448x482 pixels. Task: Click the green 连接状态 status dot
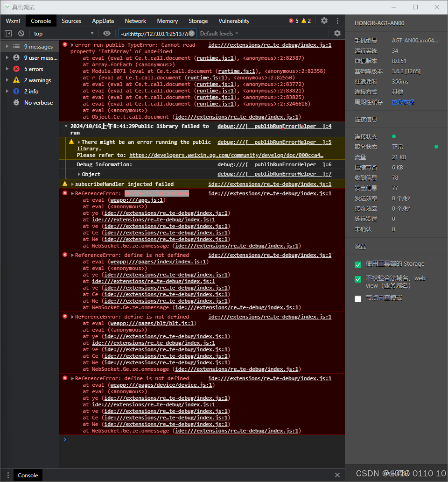(x=394, y=136)
